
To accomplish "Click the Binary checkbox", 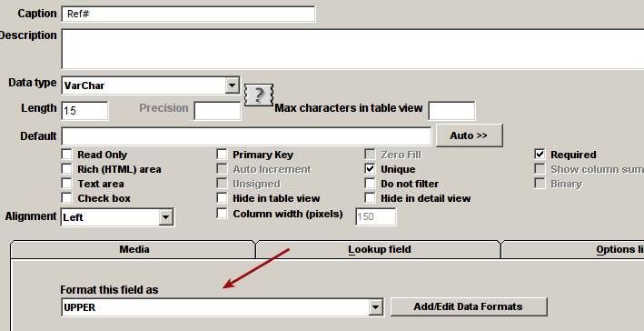I will click(540, 183).
